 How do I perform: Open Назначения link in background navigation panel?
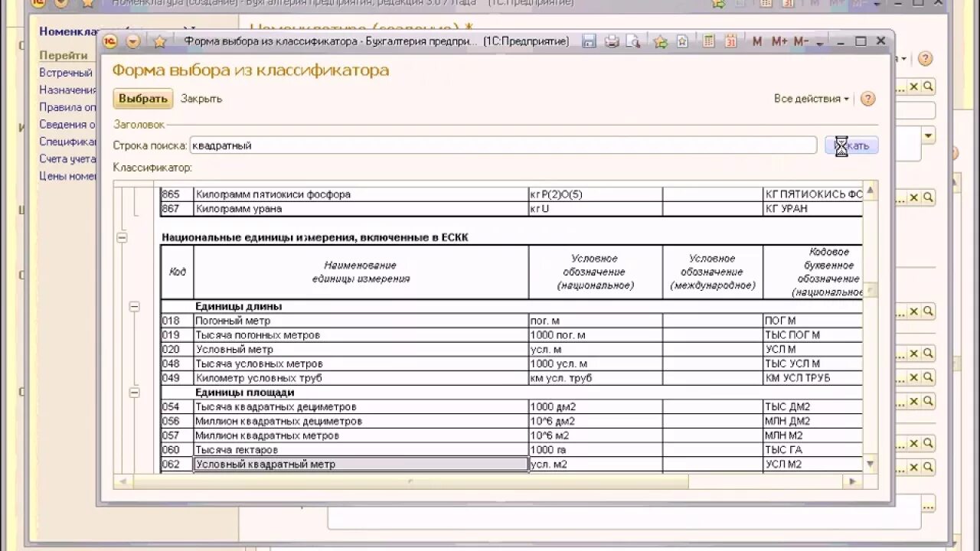coord(68,90)
